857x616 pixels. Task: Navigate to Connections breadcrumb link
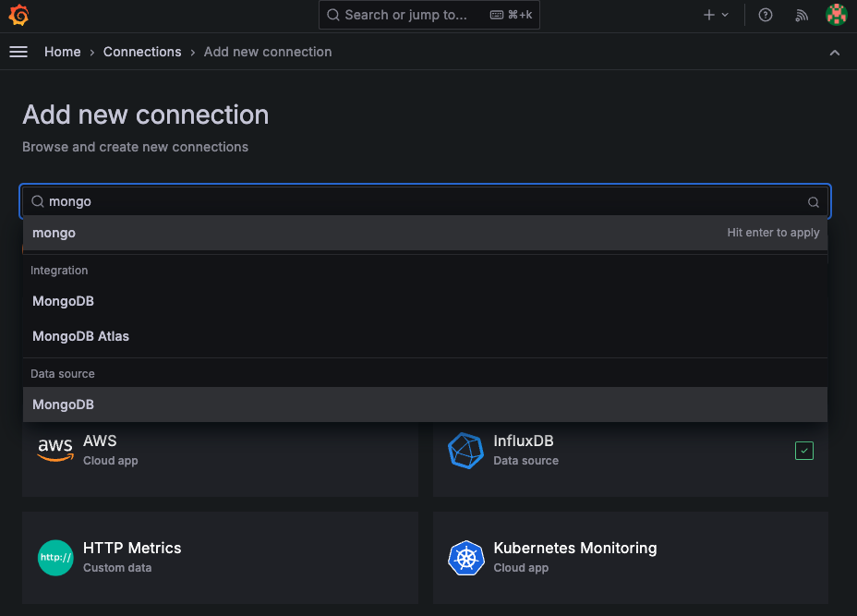tap(142, 53)
